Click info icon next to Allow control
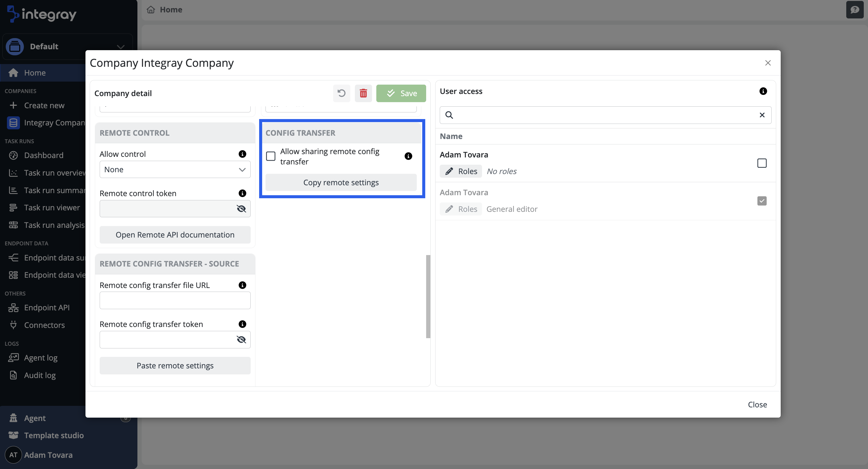Viewport: 868px width, 469px height. 242,154
